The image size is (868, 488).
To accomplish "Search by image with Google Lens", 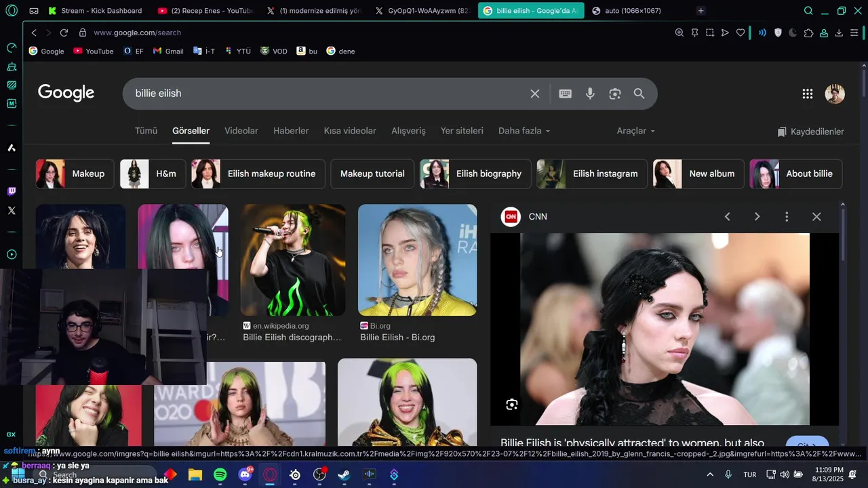I will tap(615, 94).
